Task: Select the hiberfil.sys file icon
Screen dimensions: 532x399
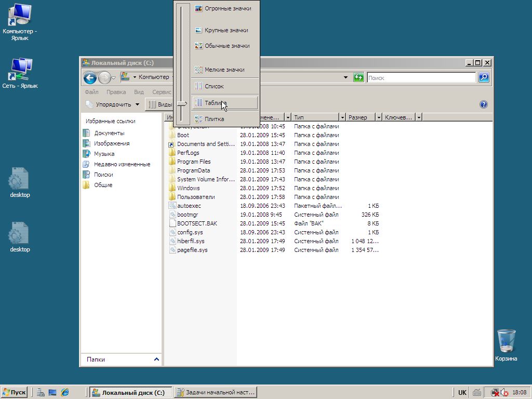Action: point(172,241)
